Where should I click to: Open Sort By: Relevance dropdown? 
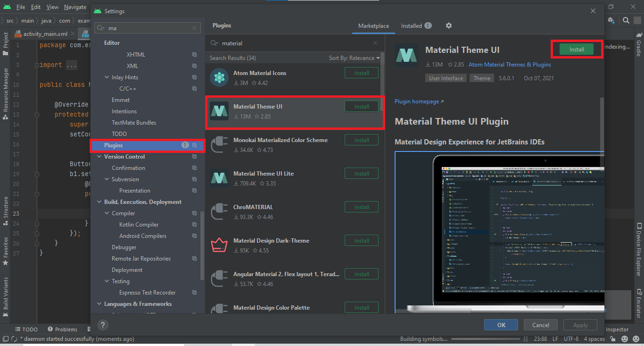[x=354, y=58]
